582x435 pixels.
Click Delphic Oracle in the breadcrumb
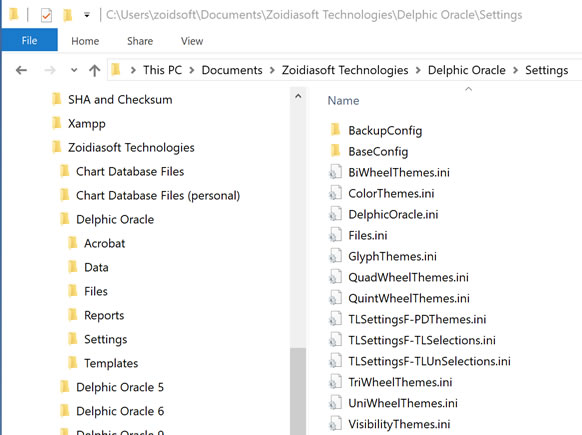(467, 70)
